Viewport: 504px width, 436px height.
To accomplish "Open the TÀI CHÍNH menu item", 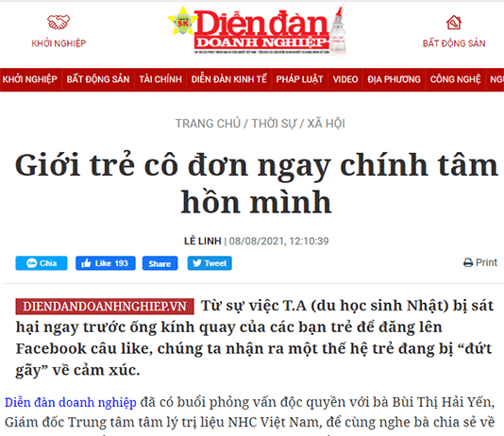I will point(160,79).
